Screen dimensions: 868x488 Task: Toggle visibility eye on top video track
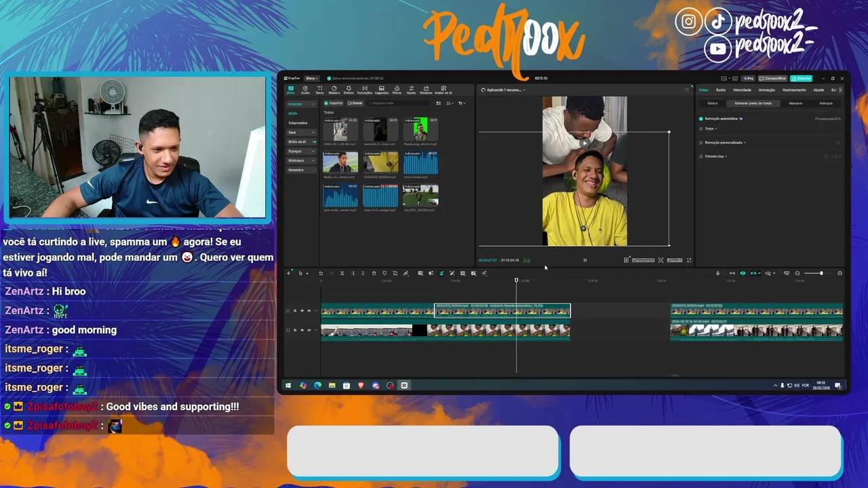pyautogui.click(x=302, y=310)
